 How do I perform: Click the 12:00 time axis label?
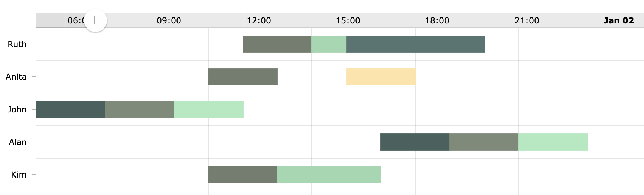[x=259, y=20]
